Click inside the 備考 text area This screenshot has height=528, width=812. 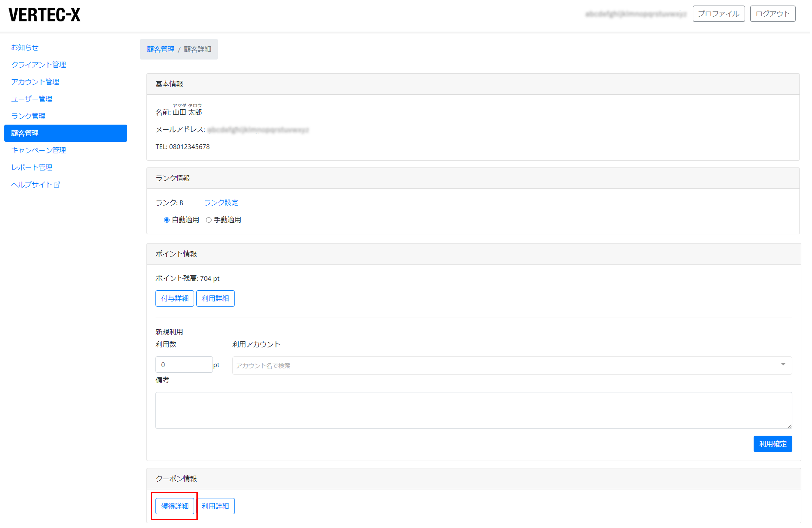click(474, 410)
